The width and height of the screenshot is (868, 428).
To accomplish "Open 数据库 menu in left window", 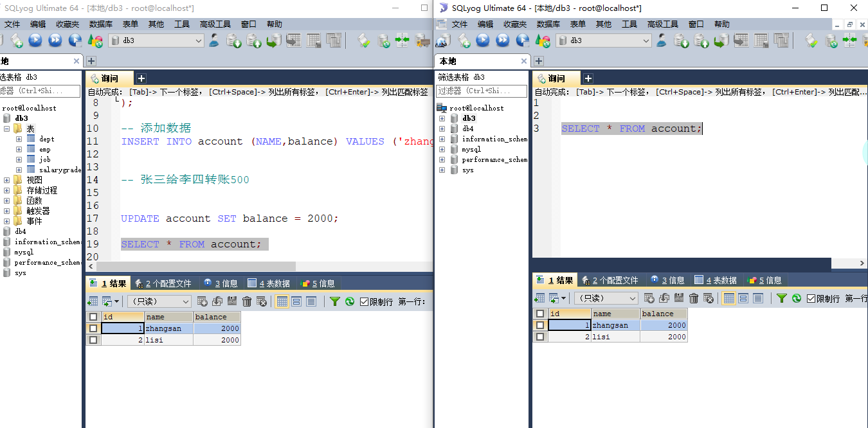I will [100, 24].
